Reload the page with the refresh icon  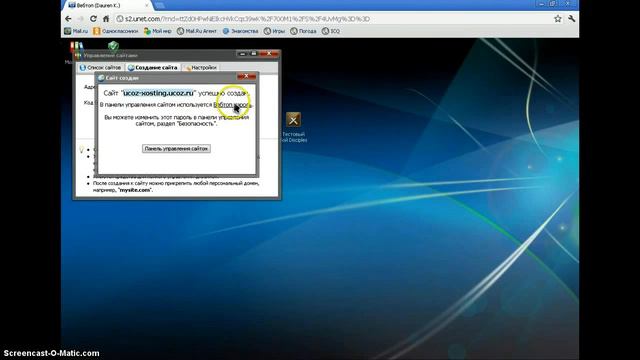[93, 19]
